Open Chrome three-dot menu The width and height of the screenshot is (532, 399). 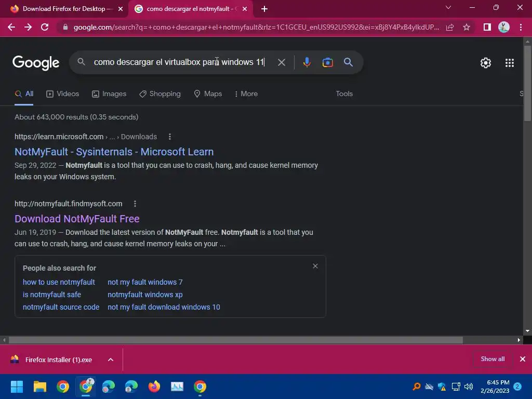[521, 27]
